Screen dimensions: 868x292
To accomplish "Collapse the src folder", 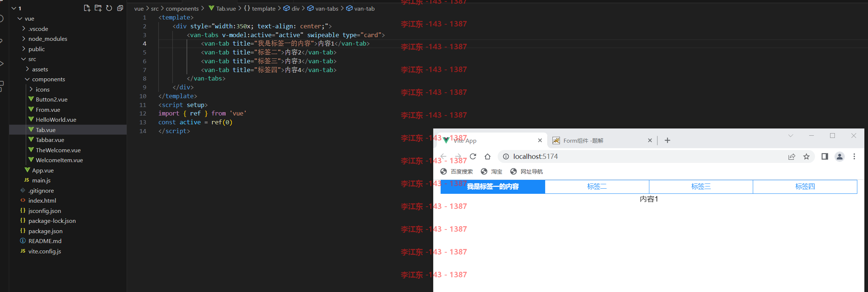I will pyautogui.click(x=24, y=59).
